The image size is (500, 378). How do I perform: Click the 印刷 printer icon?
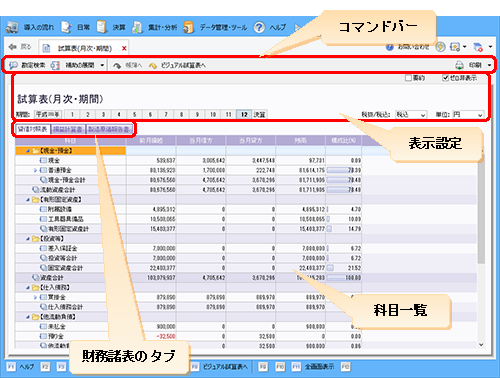[459, 65]
